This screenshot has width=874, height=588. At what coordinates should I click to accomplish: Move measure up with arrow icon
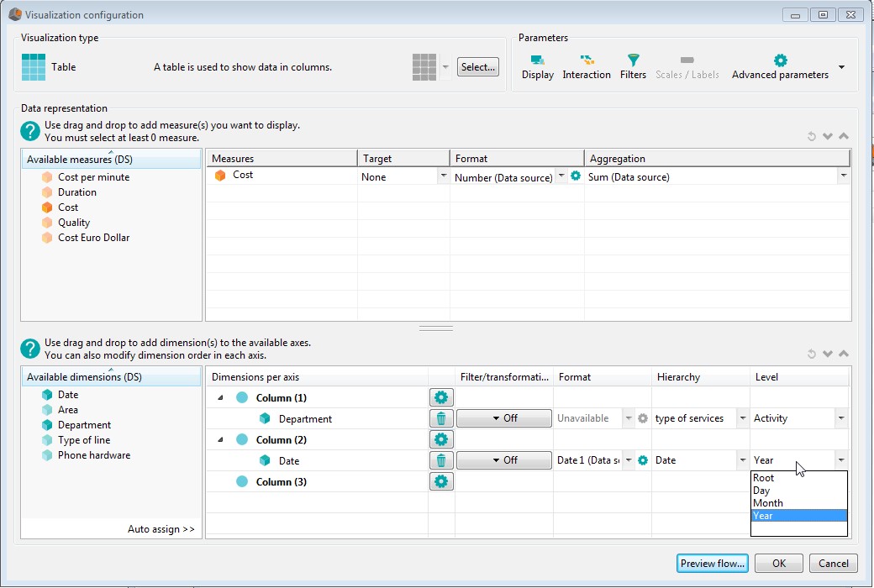coord(844,136)
